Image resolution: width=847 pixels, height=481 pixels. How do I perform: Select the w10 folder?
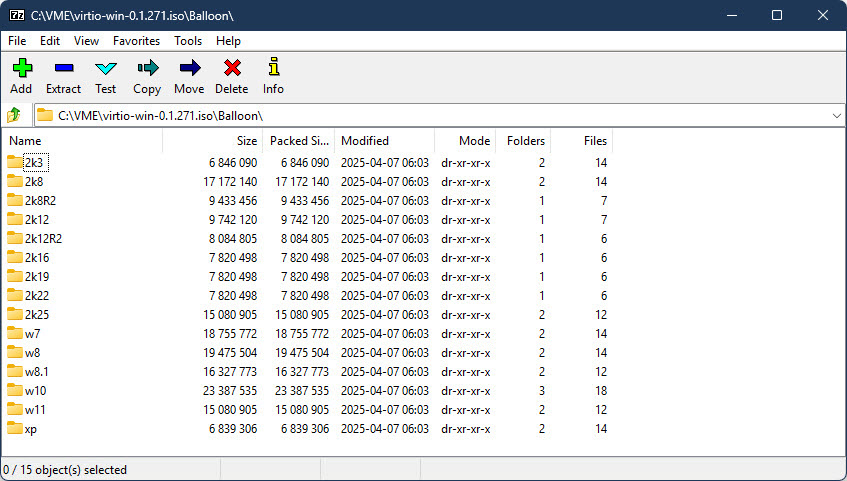coord(35,391)
